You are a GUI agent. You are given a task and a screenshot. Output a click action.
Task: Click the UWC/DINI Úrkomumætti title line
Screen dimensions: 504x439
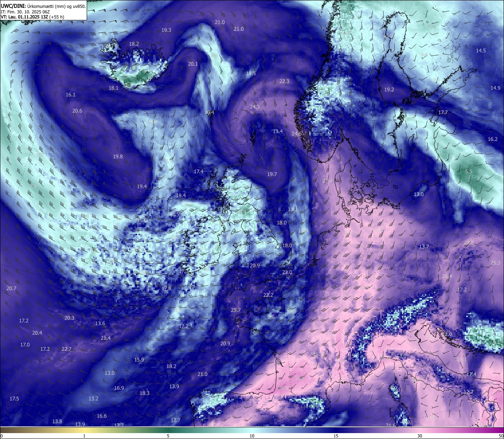point(43,6)
